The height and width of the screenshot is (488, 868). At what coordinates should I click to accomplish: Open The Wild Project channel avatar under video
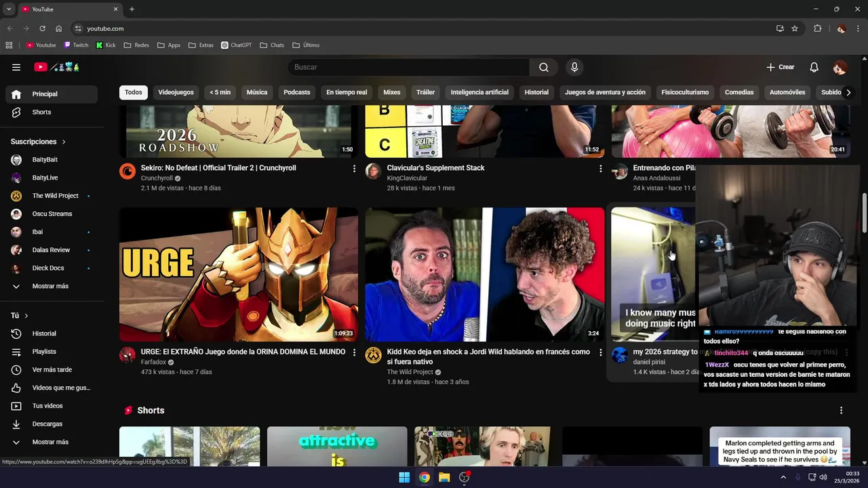tap(374, 355)
